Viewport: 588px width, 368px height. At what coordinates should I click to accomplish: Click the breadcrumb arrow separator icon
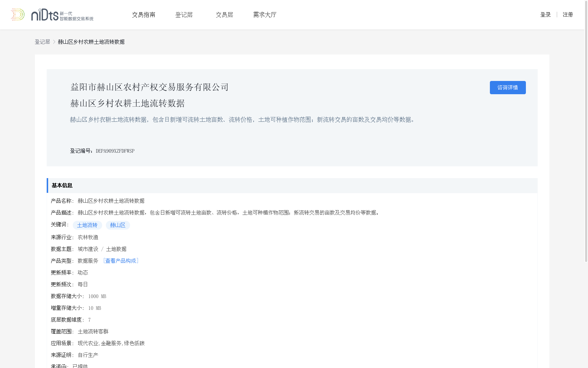click(54, 42)
